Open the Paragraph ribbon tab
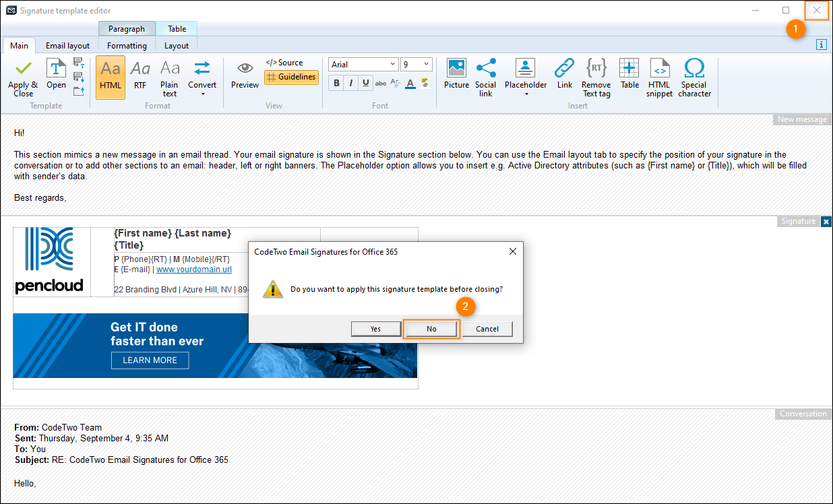Image resolution: width=833 pixels, height=504 pixels. pyautogui.click(x=127, y=28)
